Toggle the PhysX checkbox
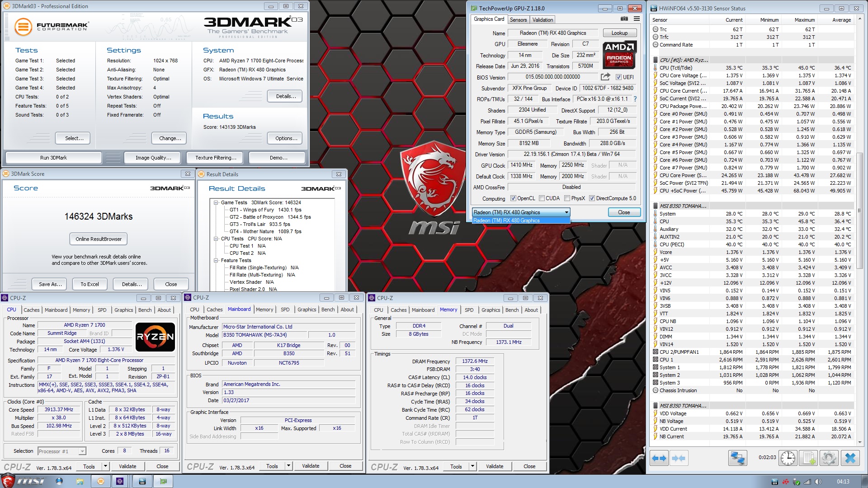 (567, 198)
